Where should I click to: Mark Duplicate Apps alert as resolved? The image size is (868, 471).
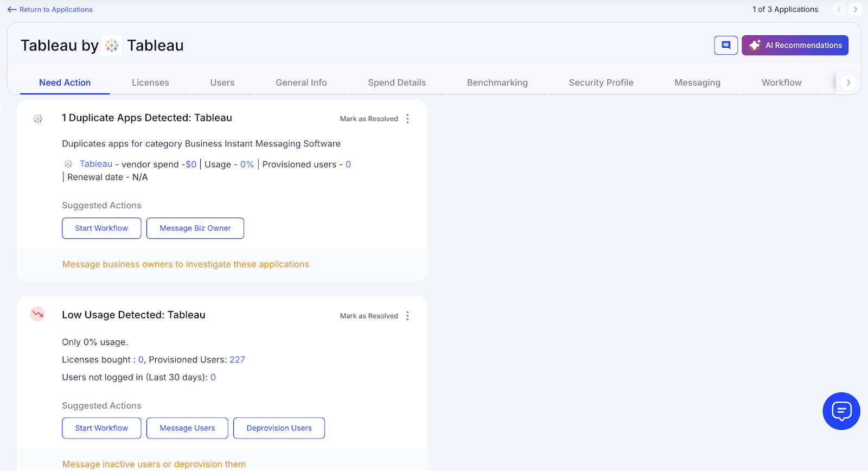(x=369, y=119)
